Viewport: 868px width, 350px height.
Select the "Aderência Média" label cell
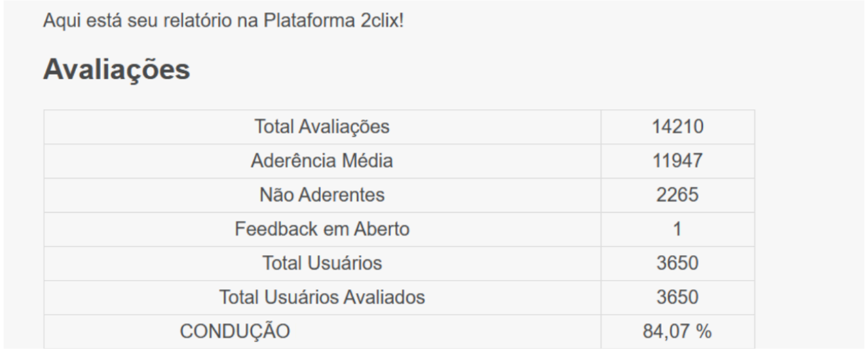[322, 161]
